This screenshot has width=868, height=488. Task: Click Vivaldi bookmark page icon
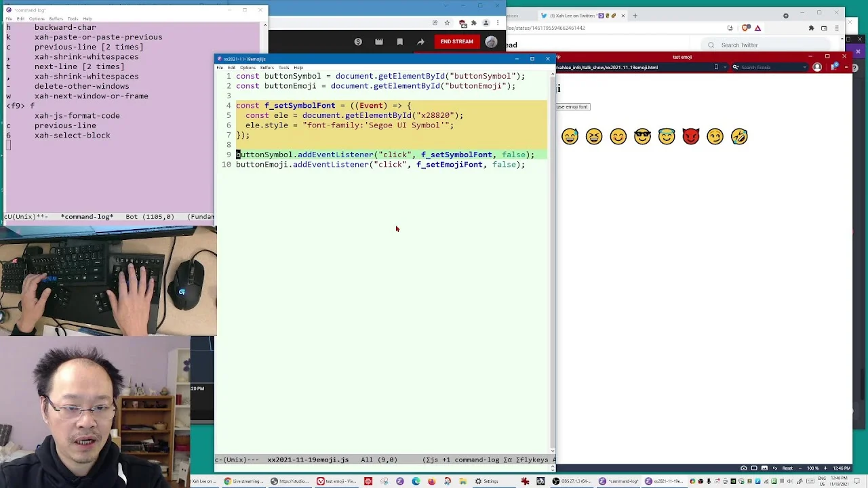click(x=716, y=67)
